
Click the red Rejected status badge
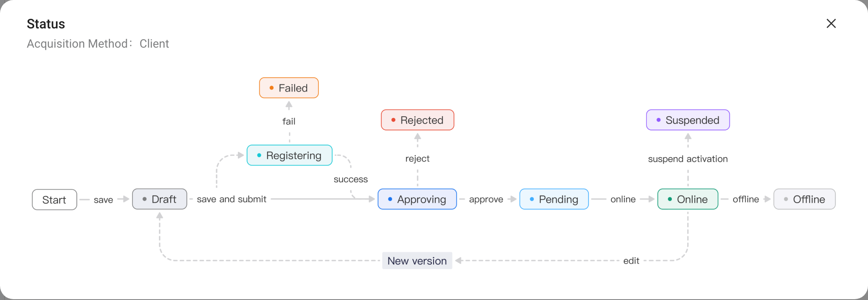[x=418, y=120]
